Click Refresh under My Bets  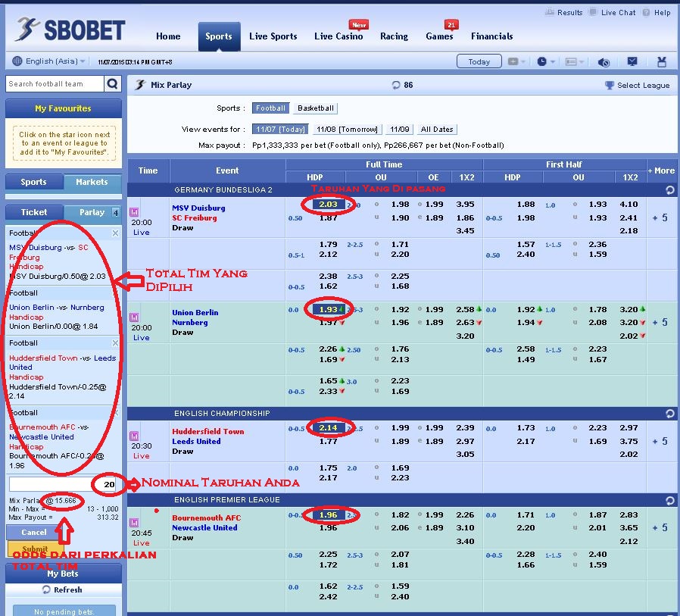67,589
